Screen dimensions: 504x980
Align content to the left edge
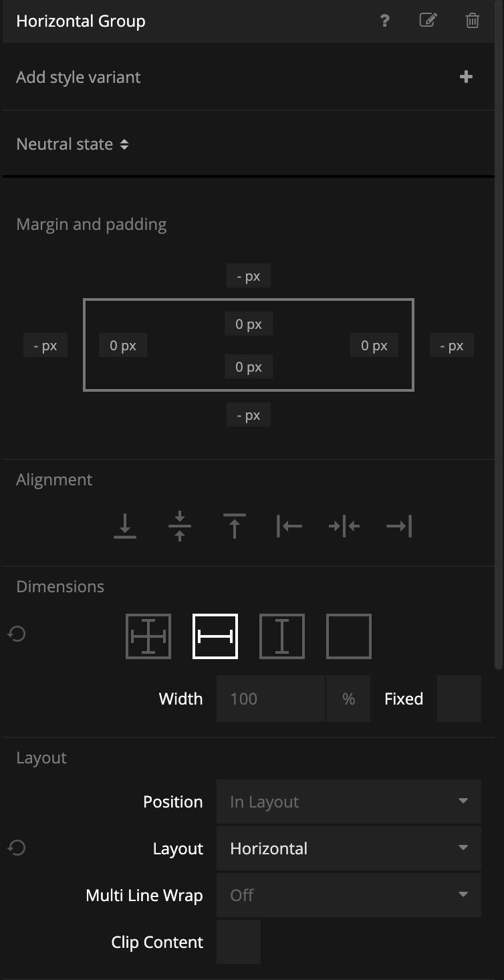(x=289, y=526)
